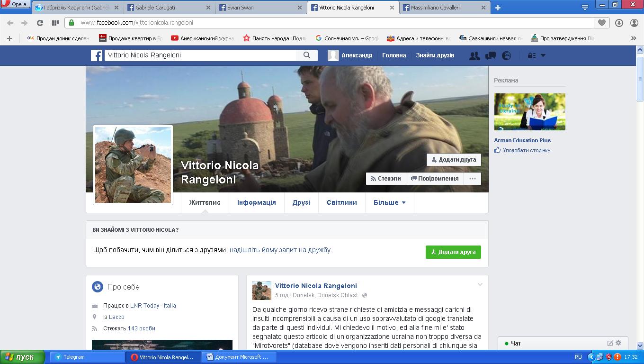Open notifications globe icon

coord(506,55)
